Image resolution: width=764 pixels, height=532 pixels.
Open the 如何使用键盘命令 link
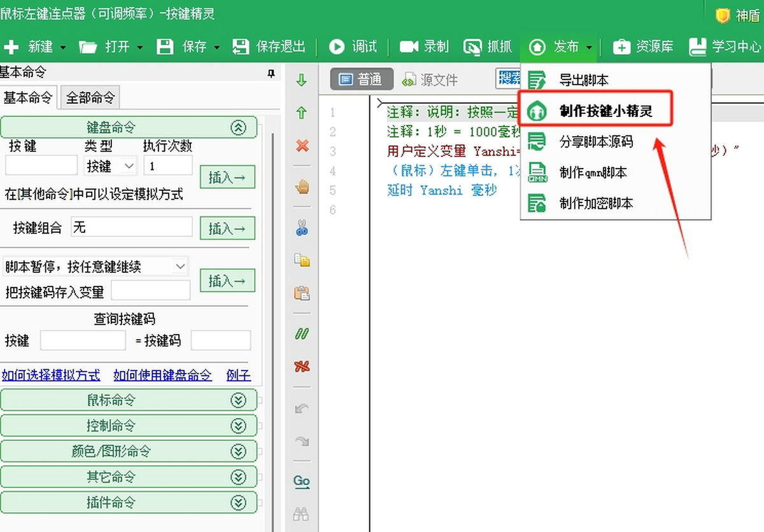click(162, 375)
